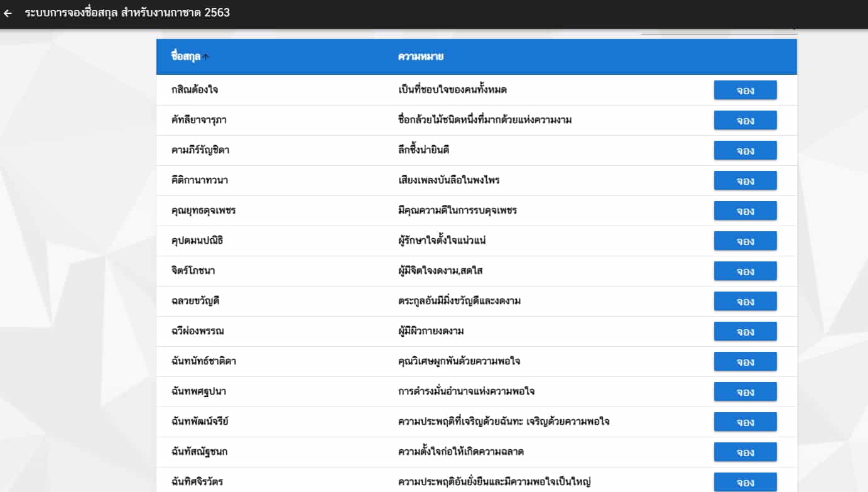Reserve the surname กสิณต้องใจ

point(745,90)
